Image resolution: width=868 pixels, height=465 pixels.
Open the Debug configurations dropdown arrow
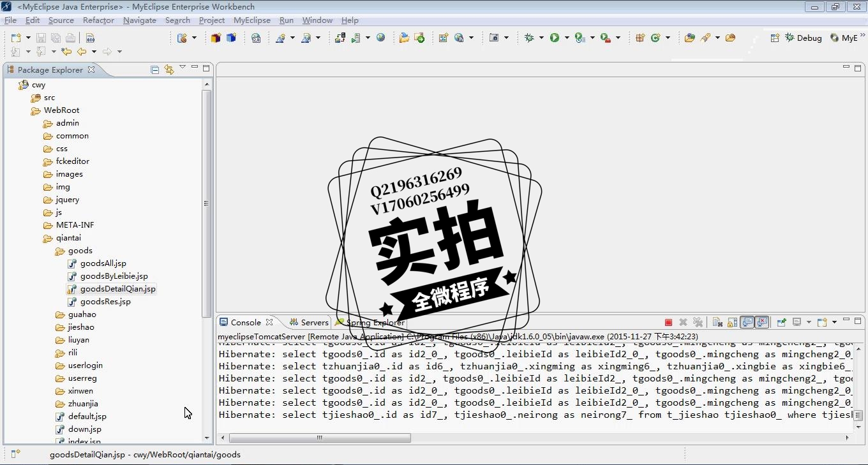coord(541,38)
